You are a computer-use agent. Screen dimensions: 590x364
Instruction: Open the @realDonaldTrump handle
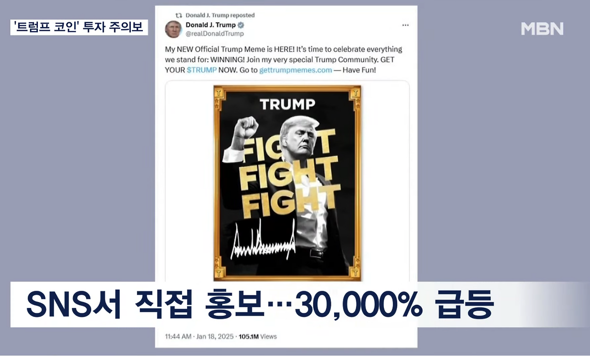tap(214, 34)
